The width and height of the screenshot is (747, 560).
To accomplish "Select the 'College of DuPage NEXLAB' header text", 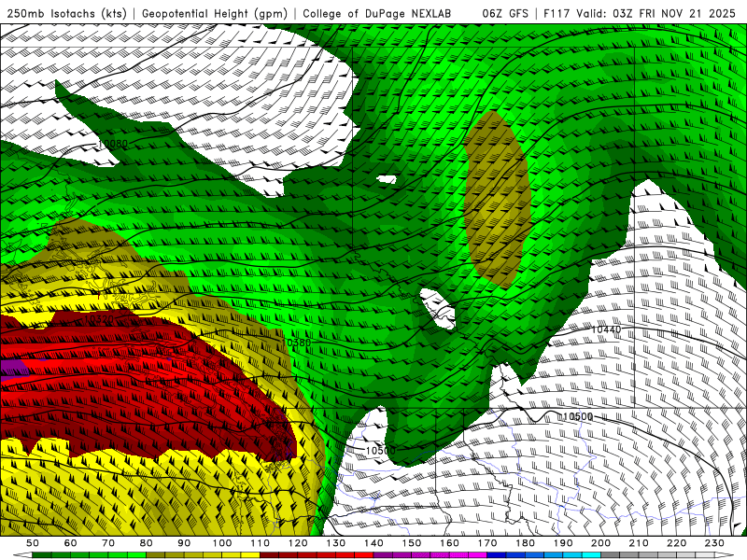I will tap(377, 14).
